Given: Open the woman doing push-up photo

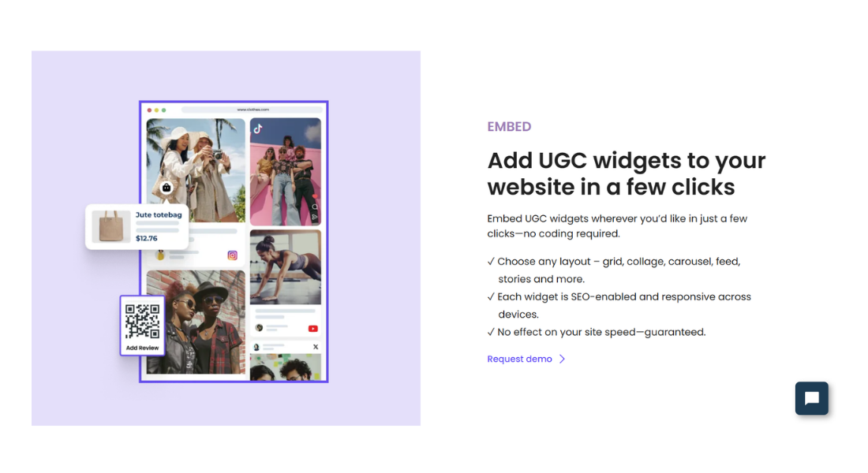Looking at the screenshot, I should 286,266.
